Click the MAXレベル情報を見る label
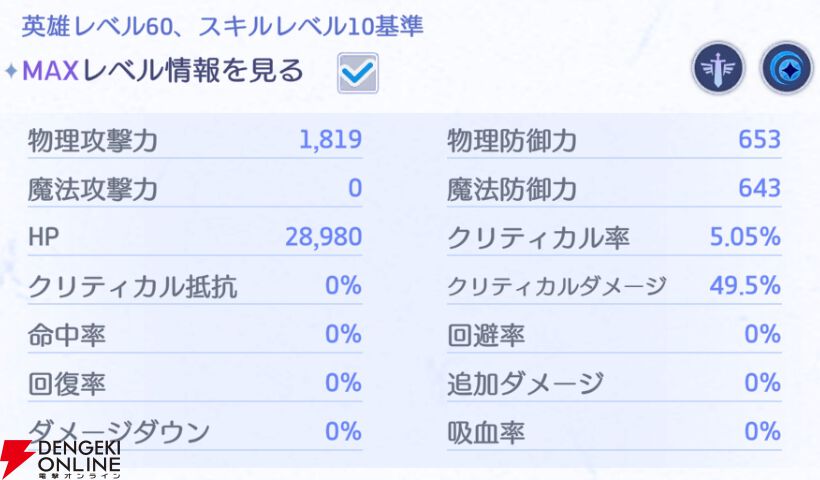Screen dimensions: 820x480 coord(163,71)
